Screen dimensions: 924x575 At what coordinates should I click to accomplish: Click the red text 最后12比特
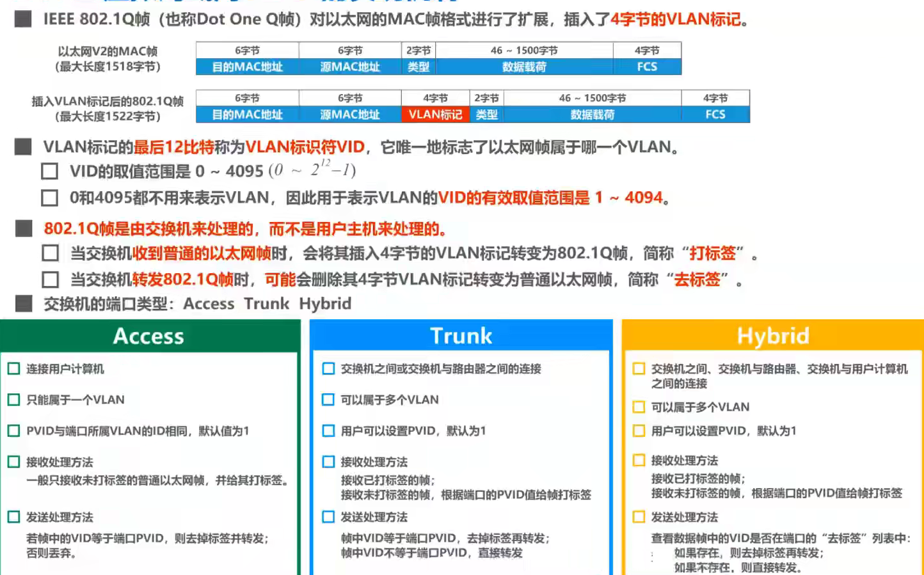pos(174,147)
